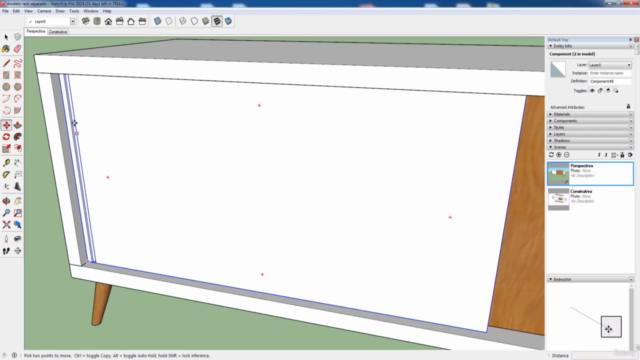
Task: Select the Follow Me tool
Action: 18,137
